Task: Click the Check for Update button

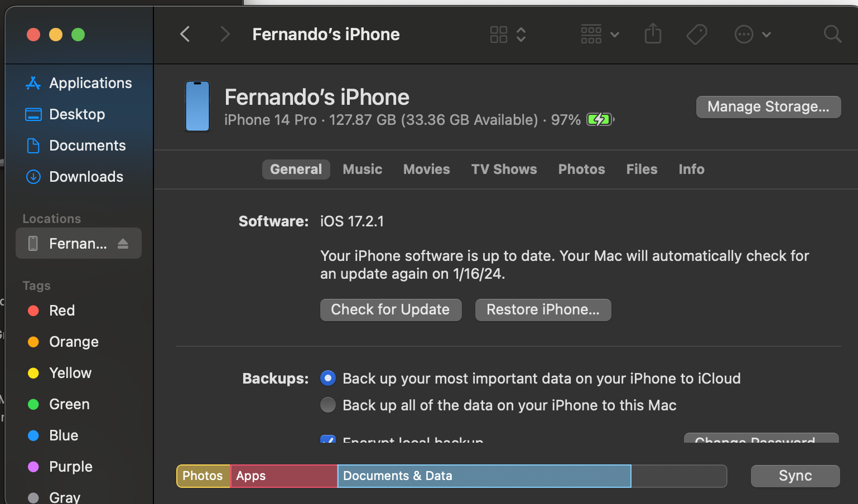Action: point(391,309)
